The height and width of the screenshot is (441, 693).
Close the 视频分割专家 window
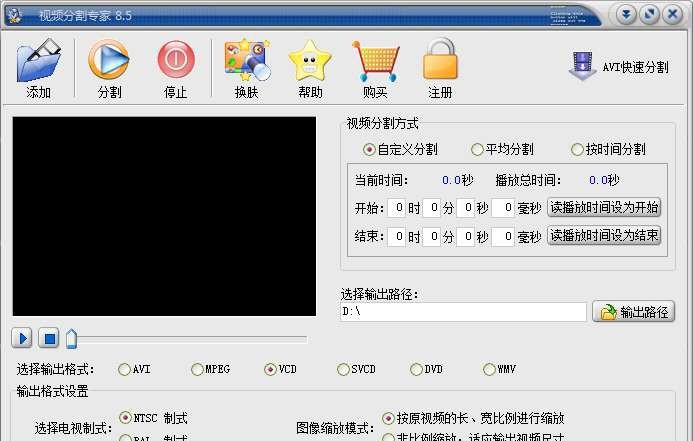[x=673, y=15]
